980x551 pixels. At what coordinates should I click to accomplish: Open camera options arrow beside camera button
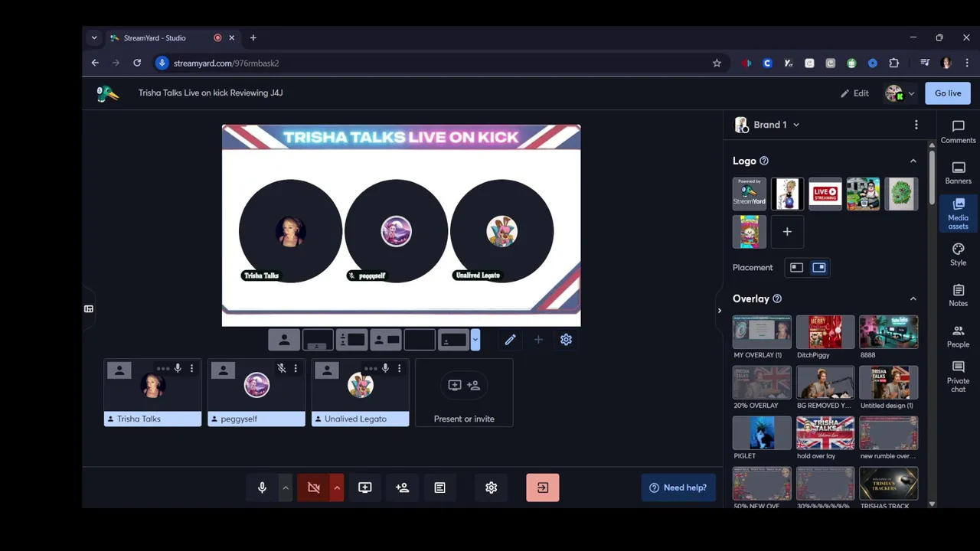pos(336,487)
